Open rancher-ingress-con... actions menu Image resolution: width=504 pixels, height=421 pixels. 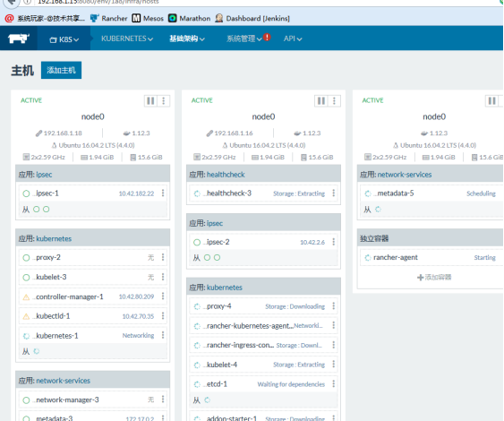click(334, 345)
